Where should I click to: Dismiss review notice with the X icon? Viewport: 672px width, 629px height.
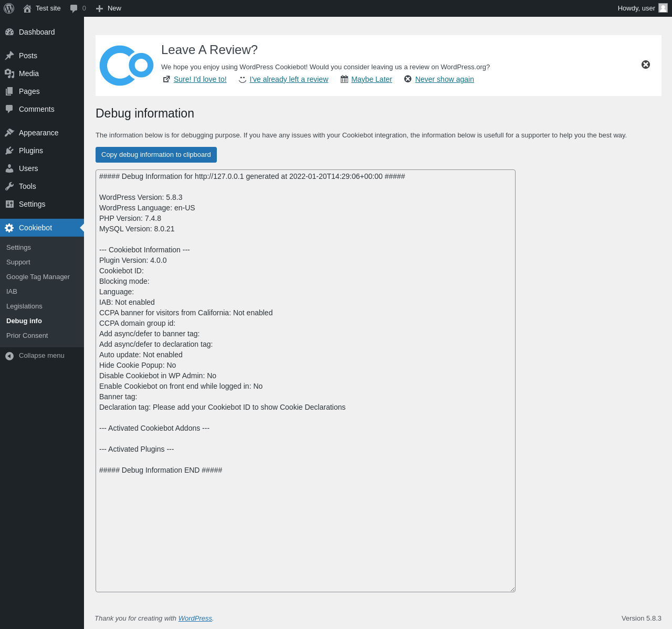point(646,65)
